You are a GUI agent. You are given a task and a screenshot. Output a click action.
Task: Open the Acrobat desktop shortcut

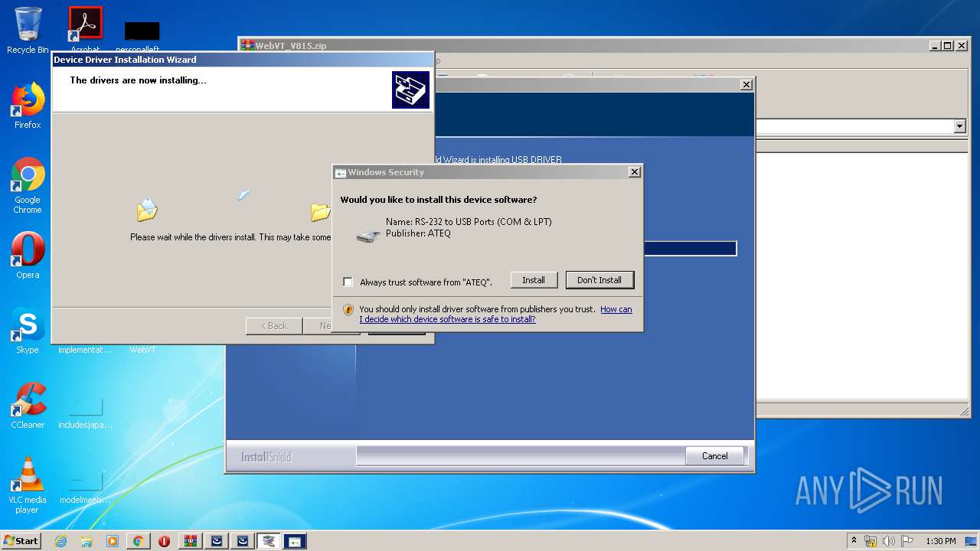(x=85, y=28)
